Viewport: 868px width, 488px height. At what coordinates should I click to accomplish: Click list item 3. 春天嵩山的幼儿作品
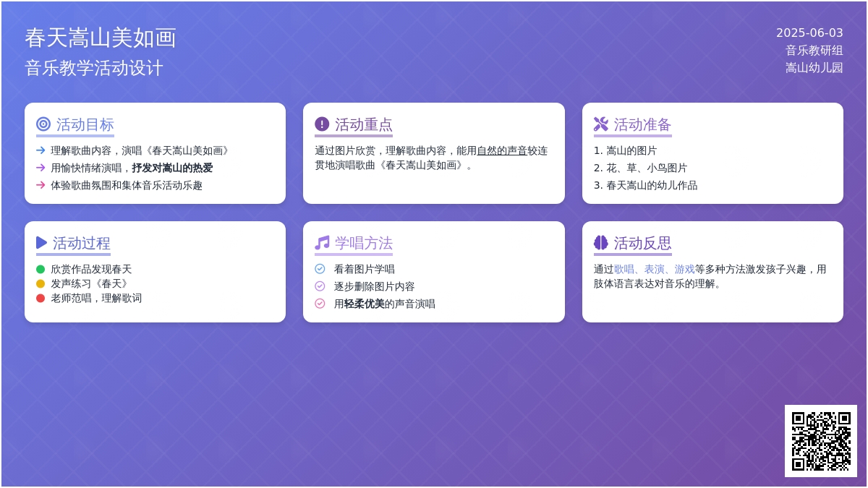pos(646,185)
